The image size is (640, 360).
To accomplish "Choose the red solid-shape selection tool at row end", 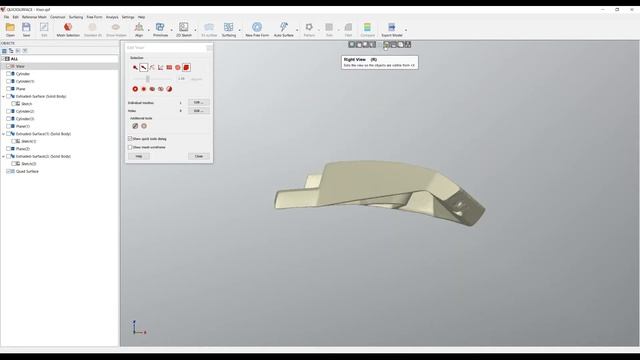I will [186, 67].
